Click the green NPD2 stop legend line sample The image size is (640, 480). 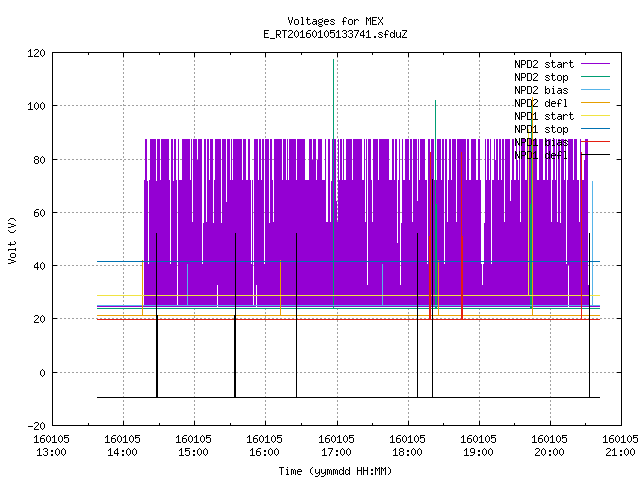595,76
